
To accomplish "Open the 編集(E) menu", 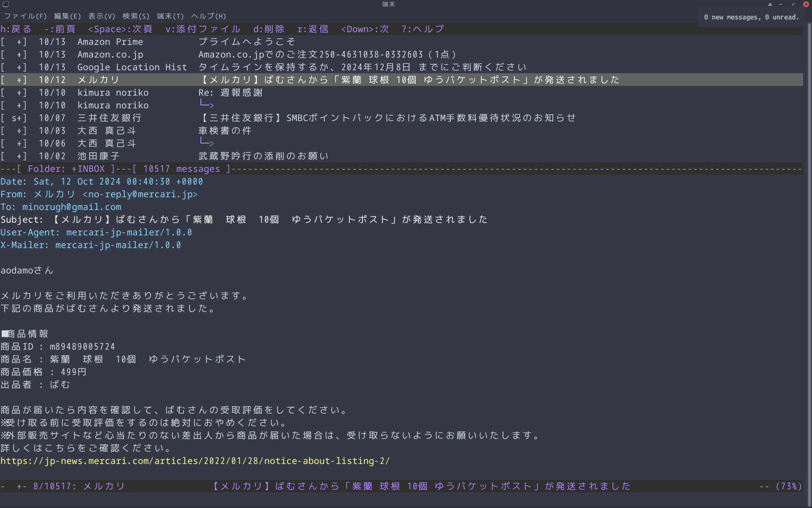I will pyautogui.click(x=68, y=16).
